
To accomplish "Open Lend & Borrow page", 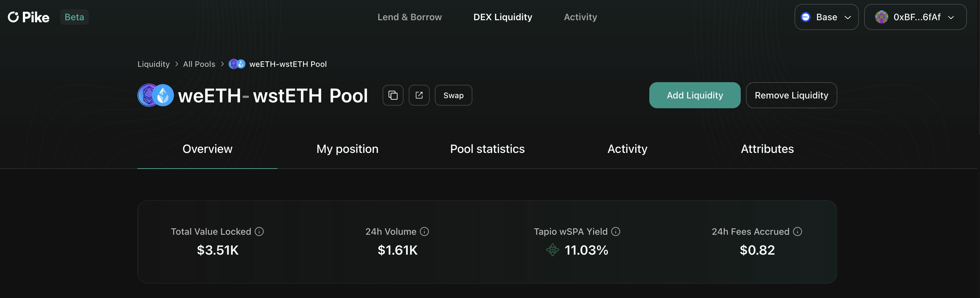I will point(409,17).
